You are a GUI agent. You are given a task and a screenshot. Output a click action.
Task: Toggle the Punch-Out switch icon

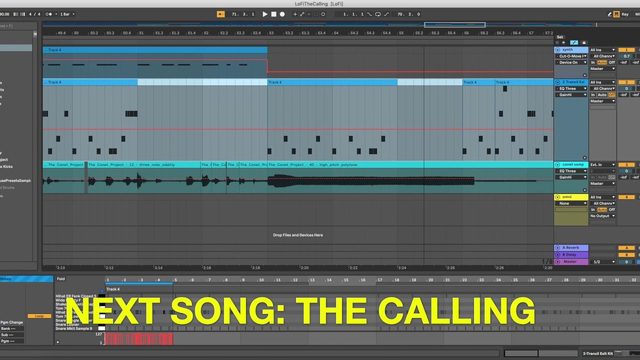point(386,14)
